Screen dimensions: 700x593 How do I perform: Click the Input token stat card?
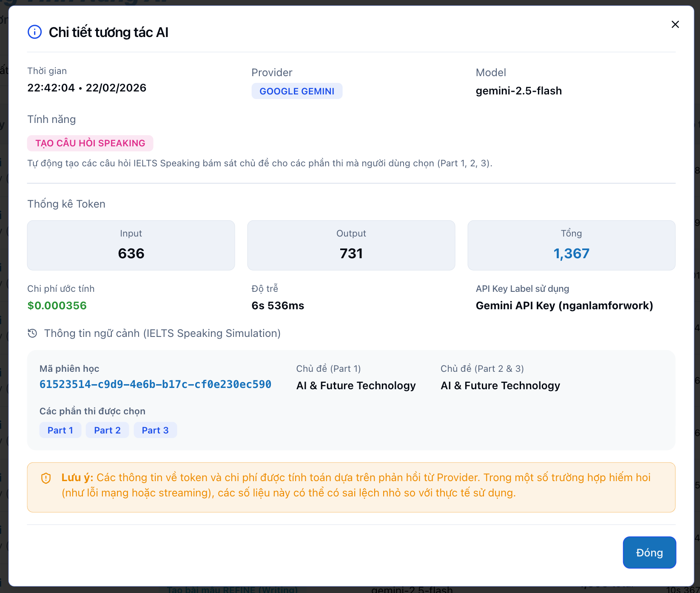coord(131,245)
